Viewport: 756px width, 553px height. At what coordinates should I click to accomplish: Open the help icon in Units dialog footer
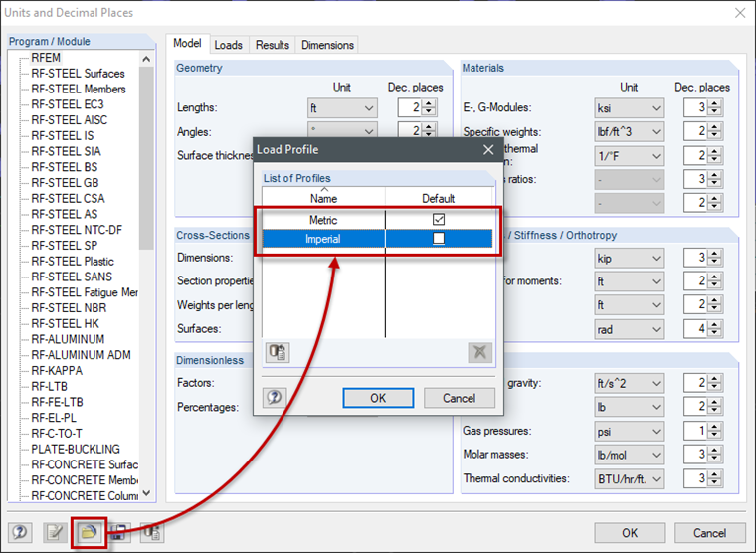pyautogui.click(x=20, y=533)
